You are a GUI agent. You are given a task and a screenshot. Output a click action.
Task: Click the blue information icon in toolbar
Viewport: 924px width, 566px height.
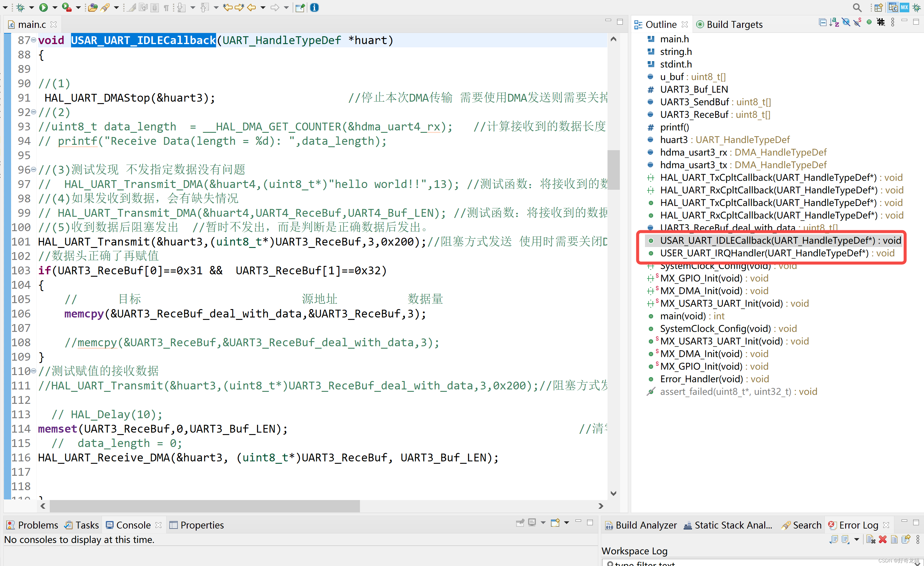[314, 7]
